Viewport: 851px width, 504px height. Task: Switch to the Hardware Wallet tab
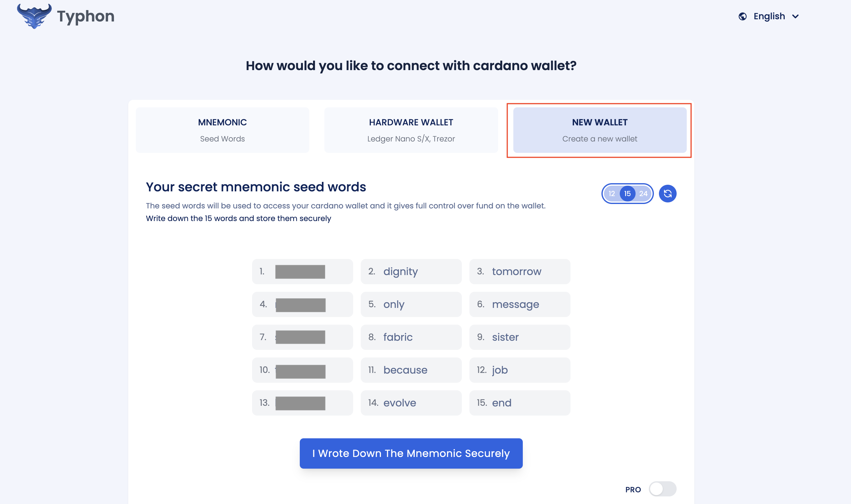[411, 130]
